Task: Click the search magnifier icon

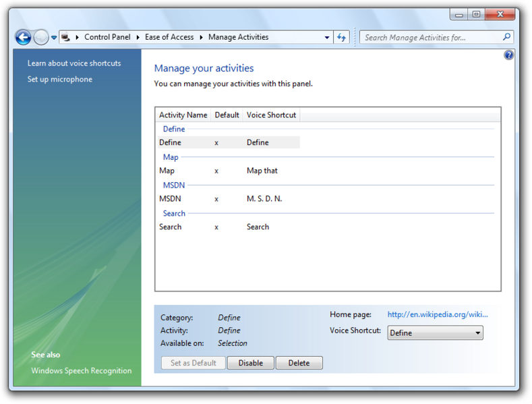Action: pyautogui.click(x=506, y=36)
